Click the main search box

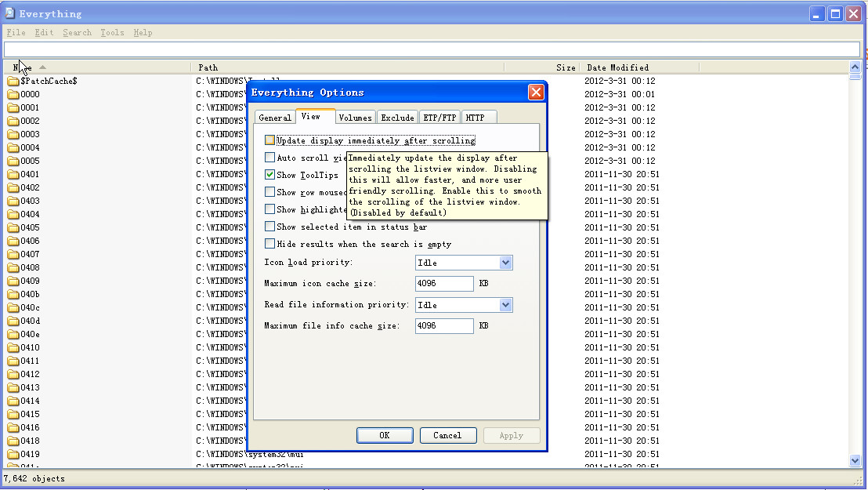[432, 49]
